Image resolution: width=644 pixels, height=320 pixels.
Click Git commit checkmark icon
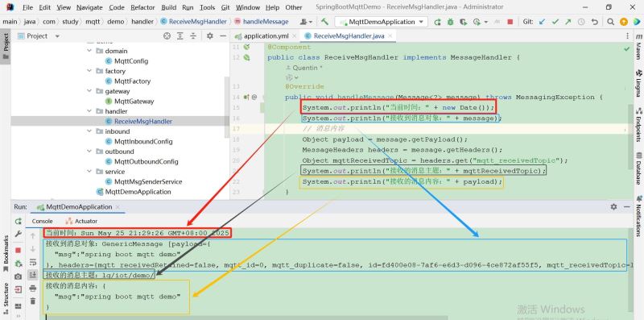(555, 22)
